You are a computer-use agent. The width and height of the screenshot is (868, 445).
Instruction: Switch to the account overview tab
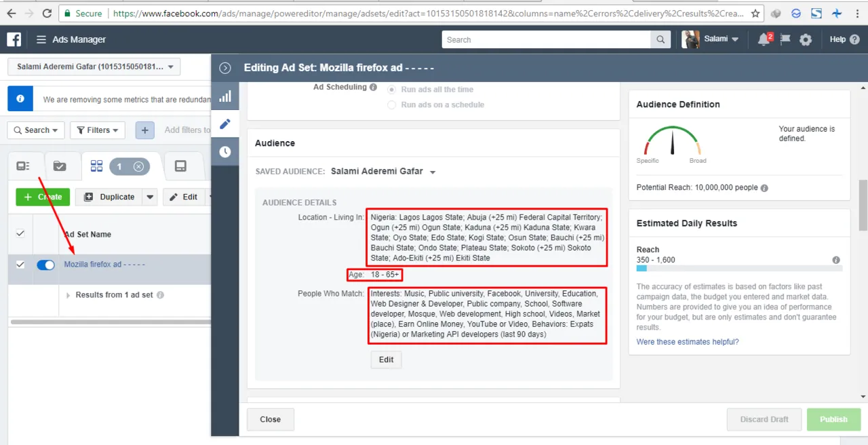(x=23, y=166)
